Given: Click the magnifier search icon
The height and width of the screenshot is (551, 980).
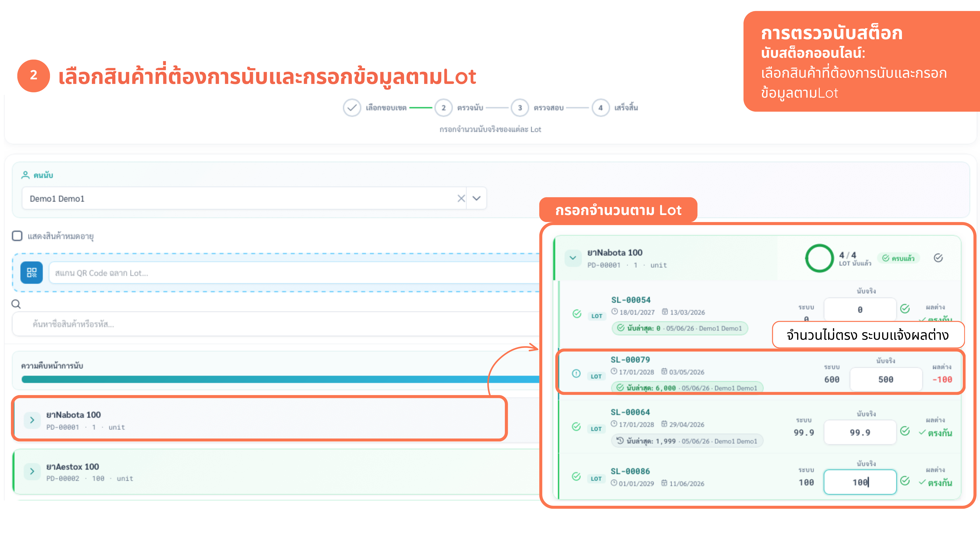Looking at the screenshot, I should tap(16, 304).
